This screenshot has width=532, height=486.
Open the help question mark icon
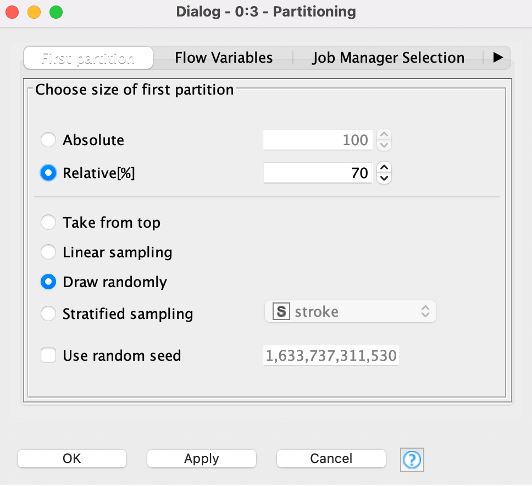point(412,460)
